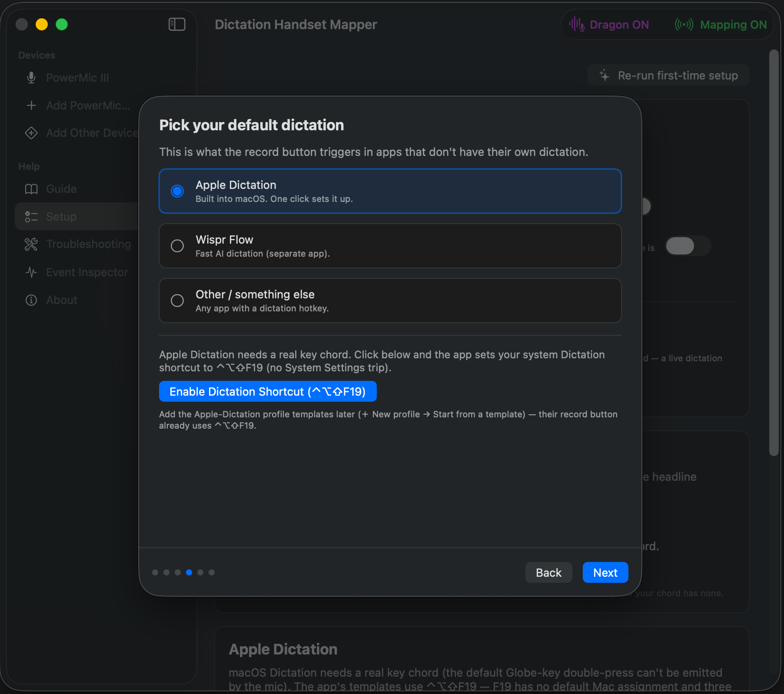The image size is (784, 694).
Task: Click 'Built into macOS. One click sets it up.'
Action: 274,199
